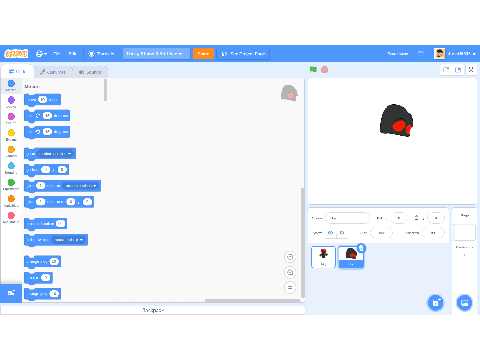Open the point towards mouse-pointer dropdown
480x360 pixels.
tap(69, 240)
